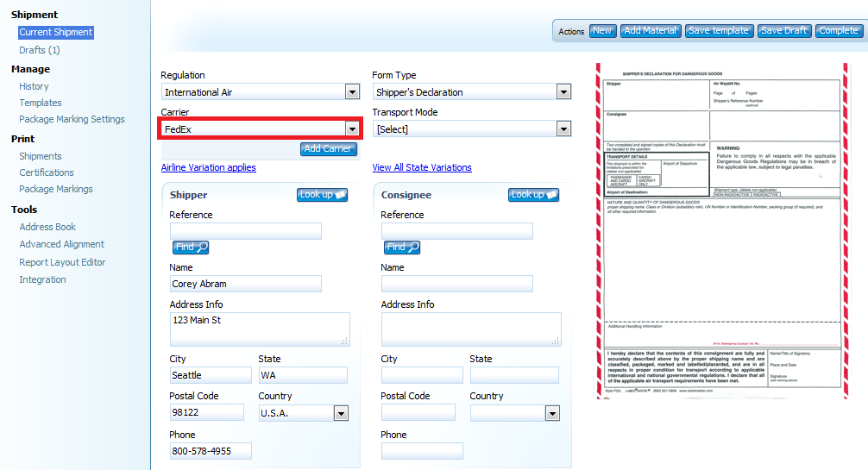Open the Regulation dropdown

tap(352, 92)
